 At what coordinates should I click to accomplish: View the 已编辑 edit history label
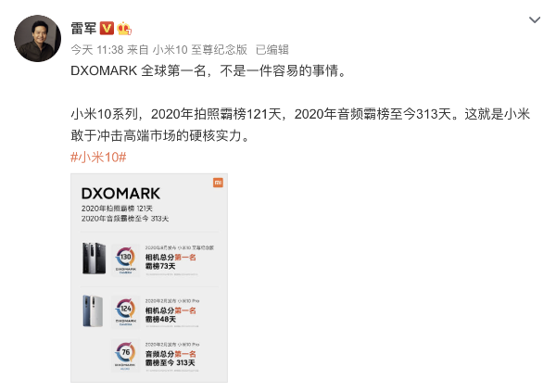[x=272, y=50]
